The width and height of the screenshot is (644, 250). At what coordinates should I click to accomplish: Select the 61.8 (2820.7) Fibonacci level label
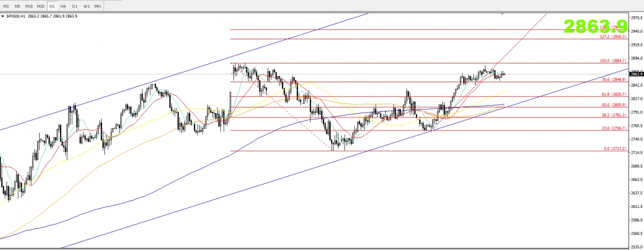click(614, 94)
